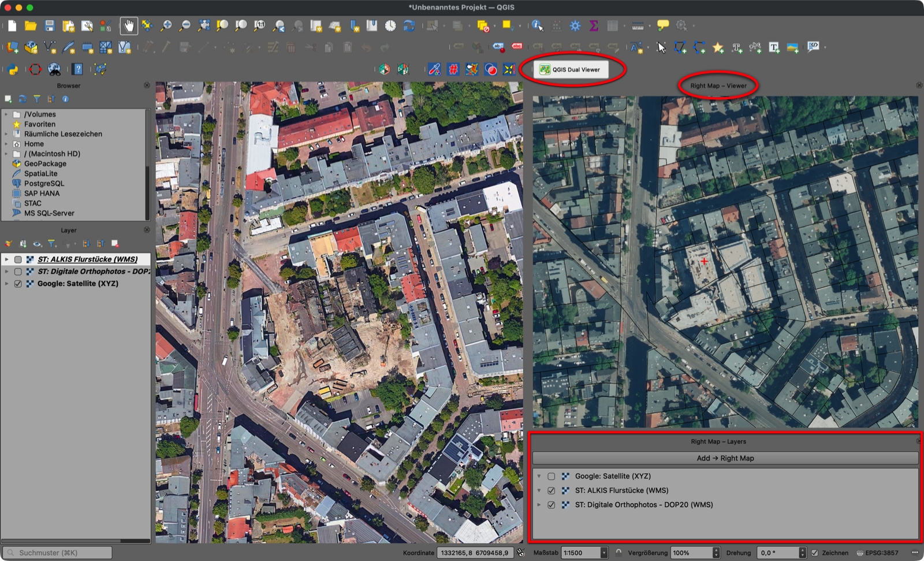The width and height of the screenshot is (924, 561).
Task: Expand the Home entry in Browser panel
Action: [x=6, y=144]
